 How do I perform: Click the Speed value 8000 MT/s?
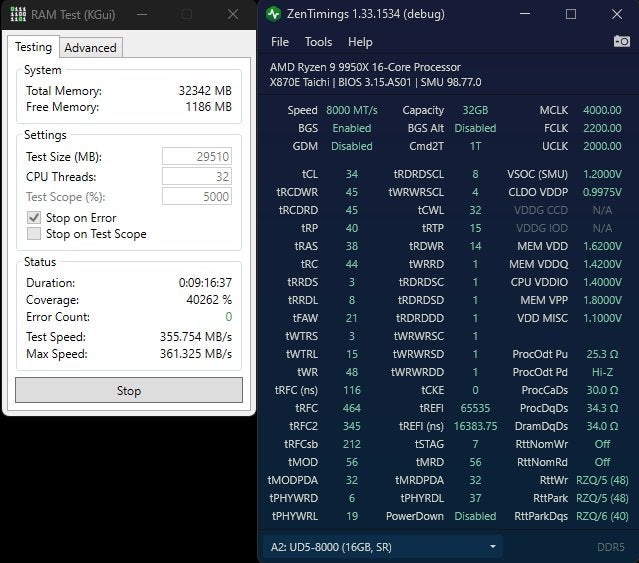352,110
